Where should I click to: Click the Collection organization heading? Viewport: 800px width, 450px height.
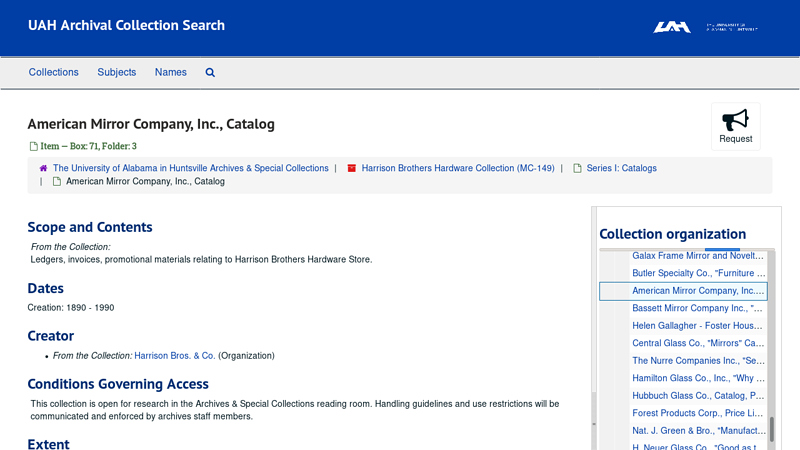(x=672, y=234)
